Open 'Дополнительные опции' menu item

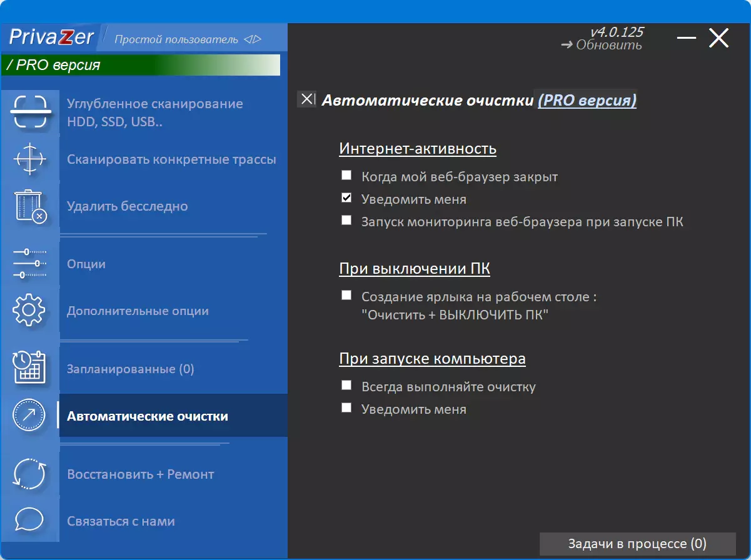click(138, 311)
